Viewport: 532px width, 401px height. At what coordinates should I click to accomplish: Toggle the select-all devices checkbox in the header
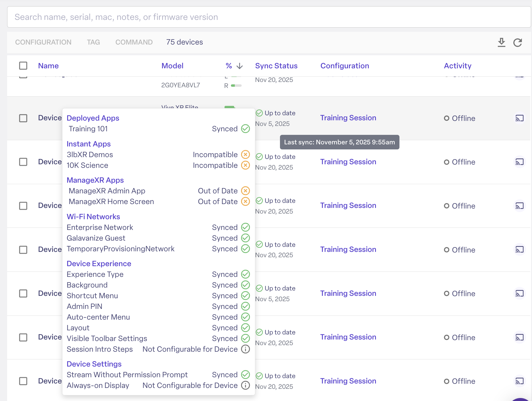click(x=23, y=66)
